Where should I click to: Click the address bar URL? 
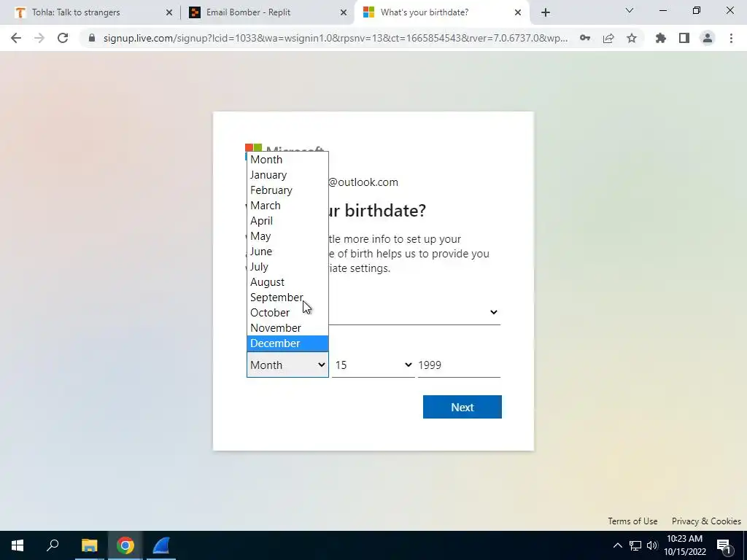pyautogui.click(x=336, y=38)
